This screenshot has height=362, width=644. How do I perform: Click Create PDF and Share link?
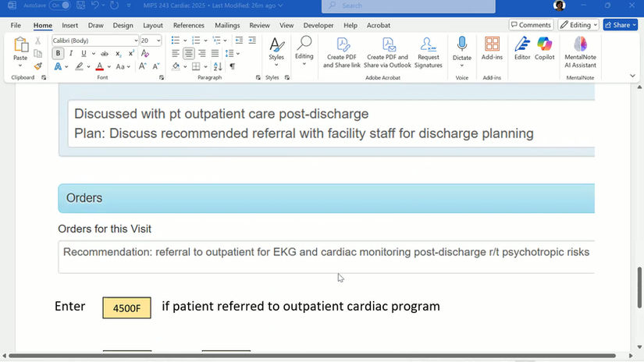tap(342, 52)
